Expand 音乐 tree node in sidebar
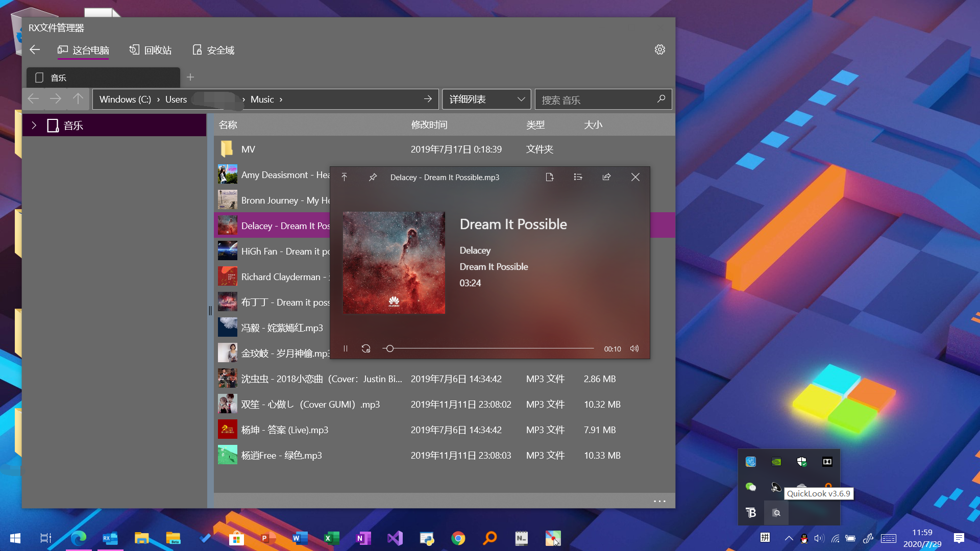 pyautogui.click(x=34, y=126)
